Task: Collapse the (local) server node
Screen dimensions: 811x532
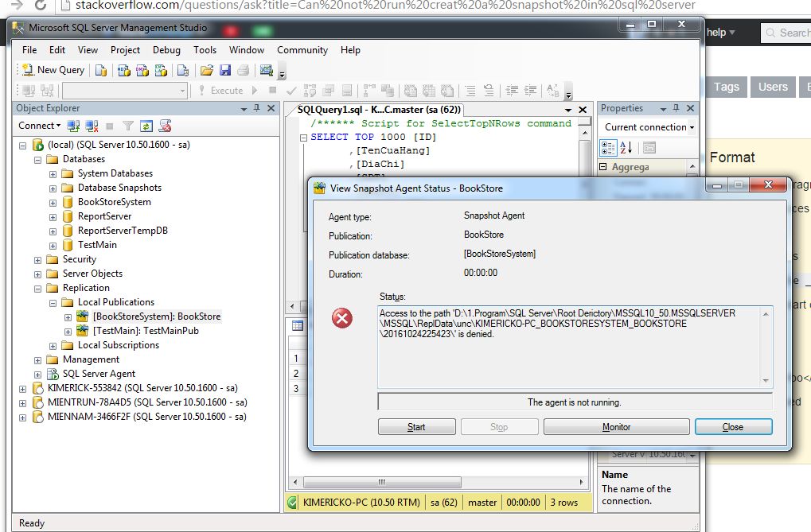Action: click(23, 146)
